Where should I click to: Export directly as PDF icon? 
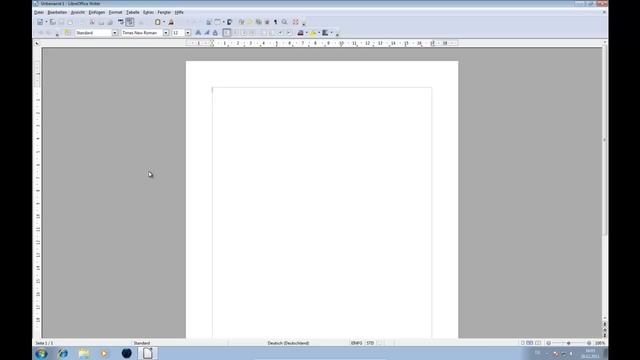pyautogui.click(x=92, y=22)
